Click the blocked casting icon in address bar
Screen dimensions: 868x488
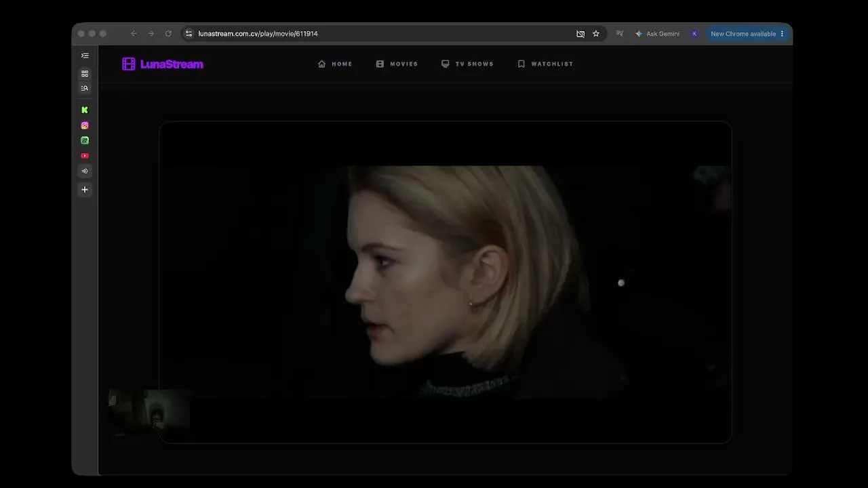click(580, 34)
